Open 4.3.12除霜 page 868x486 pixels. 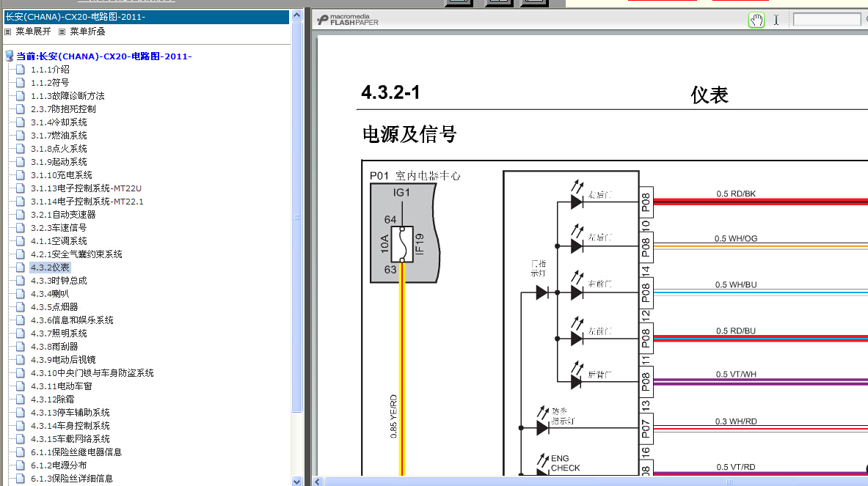53,400
